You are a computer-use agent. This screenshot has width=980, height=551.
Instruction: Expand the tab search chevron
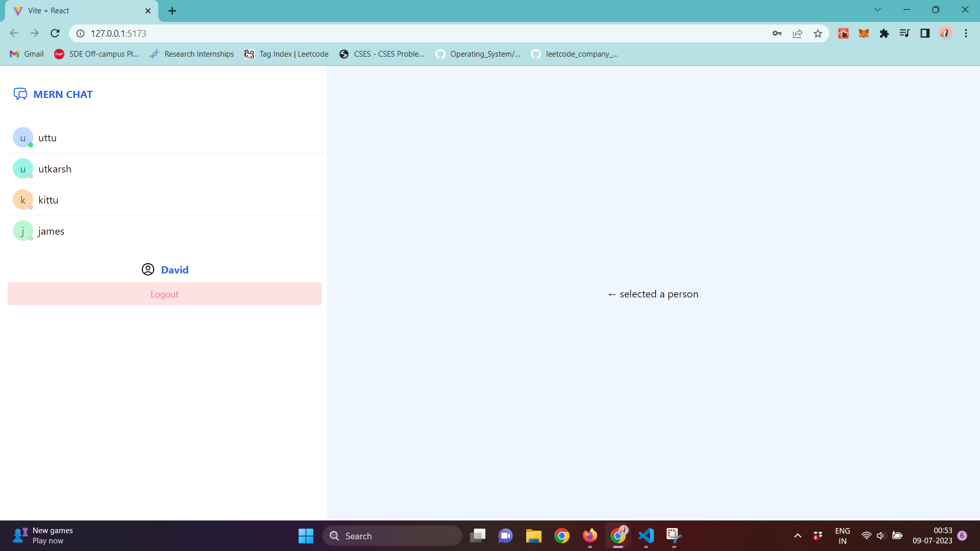877,10
